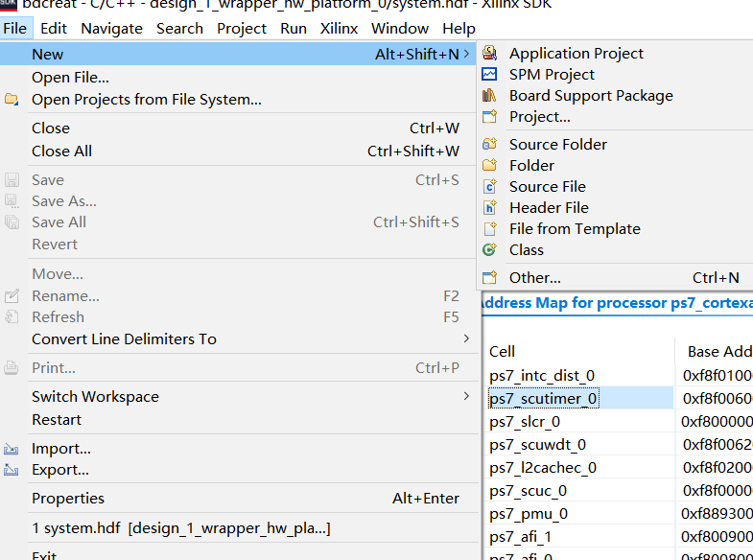Click the Project... wizard icon
The image size is (753, 560).
point(489,116)
